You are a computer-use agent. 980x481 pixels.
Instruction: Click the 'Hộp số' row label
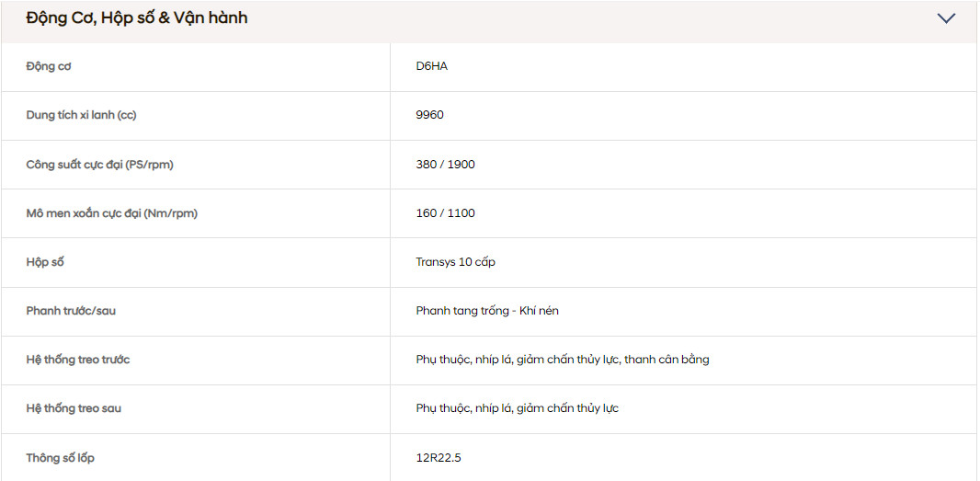click(x=45, y=262)
